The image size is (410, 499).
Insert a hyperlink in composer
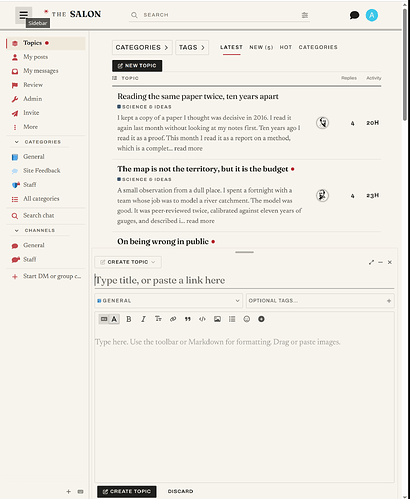pos(173,319)
